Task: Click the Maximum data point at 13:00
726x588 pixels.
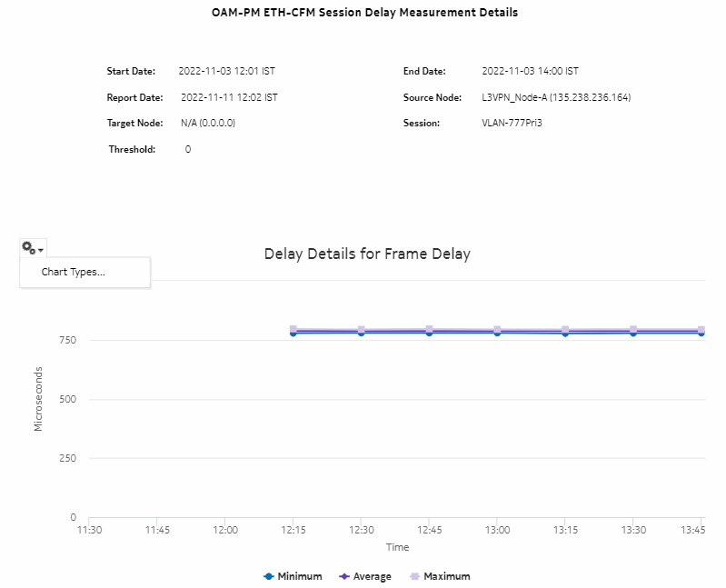Action: [x=497, y=330]
